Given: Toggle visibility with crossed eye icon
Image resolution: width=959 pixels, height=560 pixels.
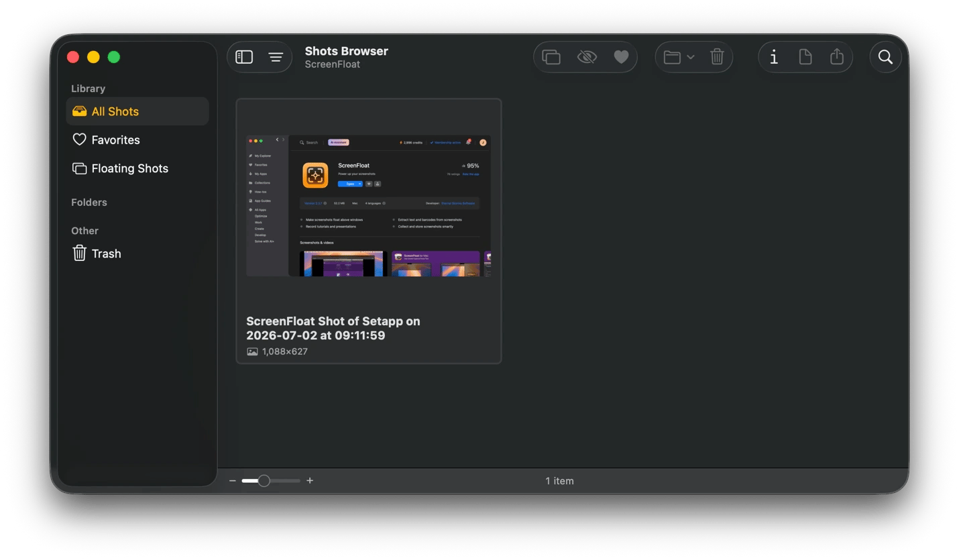Looking at the screenshot, I should click(x=587, y=57).
